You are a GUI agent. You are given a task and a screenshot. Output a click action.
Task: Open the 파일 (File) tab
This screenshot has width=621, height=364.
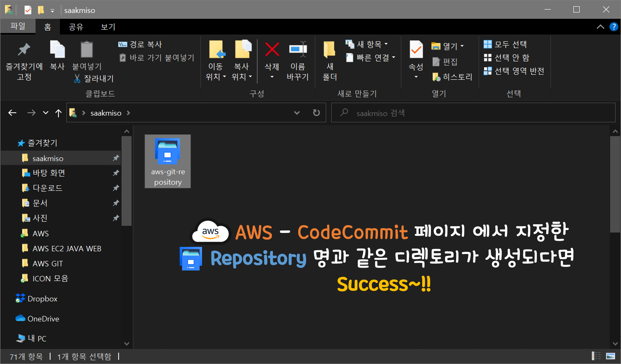18,26
